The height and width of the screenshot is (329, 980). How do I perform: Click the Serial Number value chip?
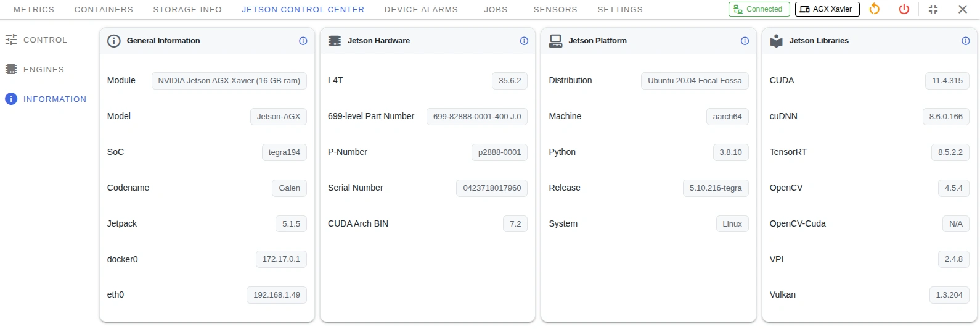[x=492, y=188]
